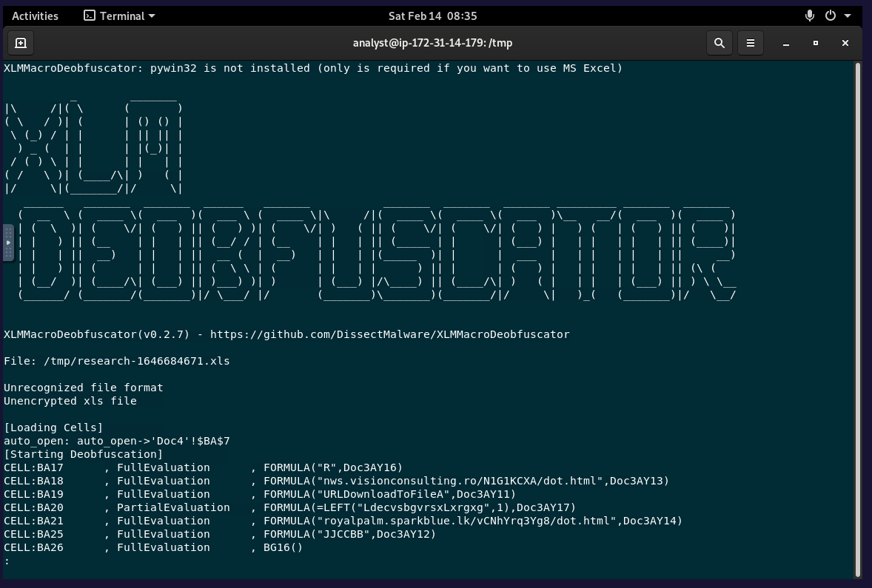Click the analyst@ip-172-31-14-179 window title
Screen dimensions: 872x588
coord(432,43)
